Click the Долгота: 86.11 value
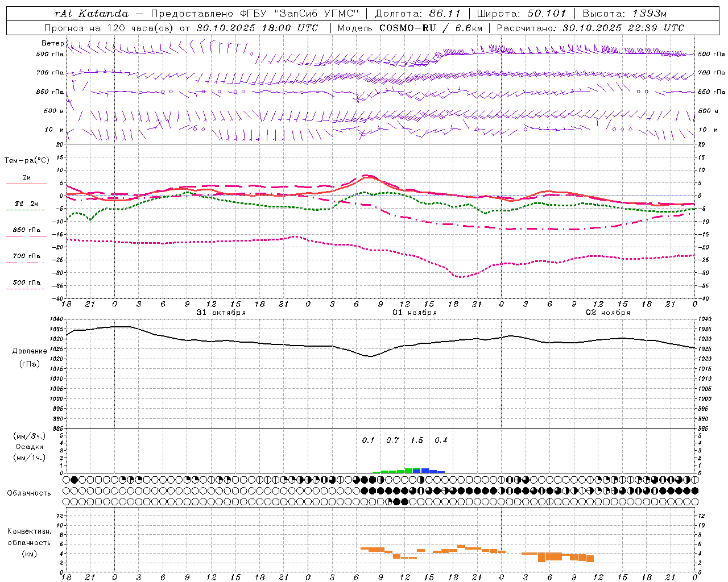Viewport: 728px width, 582px height. coord(417,13)
